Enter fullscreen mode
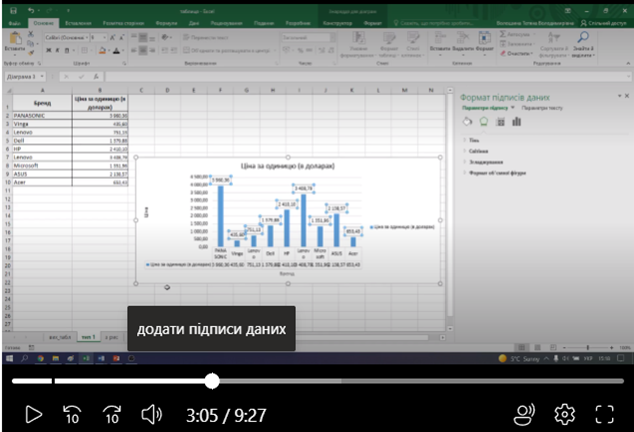The height and width of the screenshot is (432, 634). pos(604,413)
